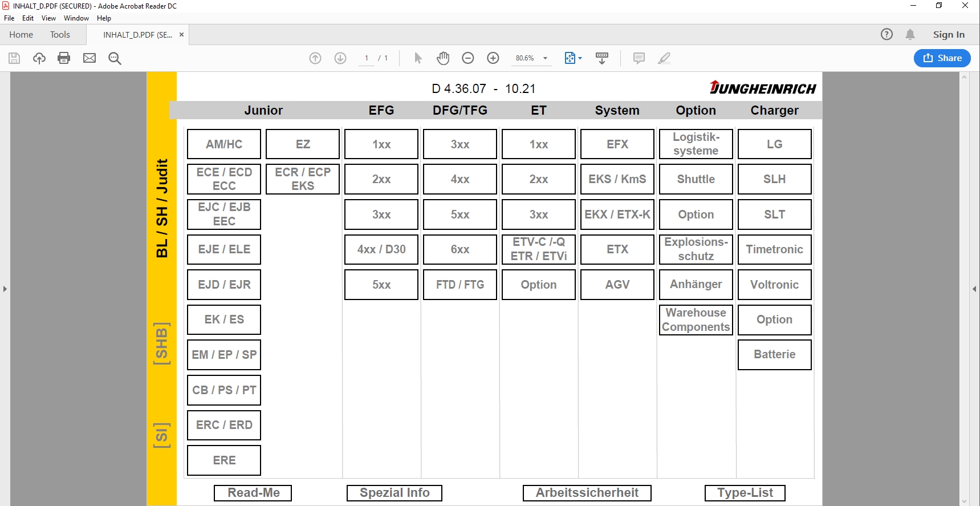Click the Timetronic box under Charger
The image size is (980, 506).
775,249
